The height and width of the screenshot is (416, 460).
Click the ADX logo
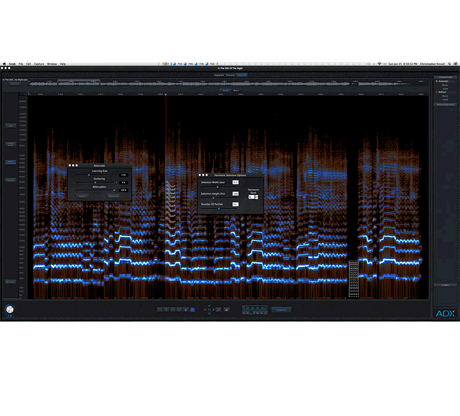445,314
